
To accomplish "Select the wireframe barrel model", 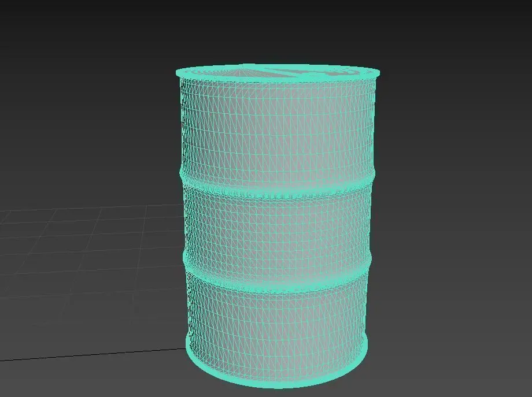I will coord(277,226).
